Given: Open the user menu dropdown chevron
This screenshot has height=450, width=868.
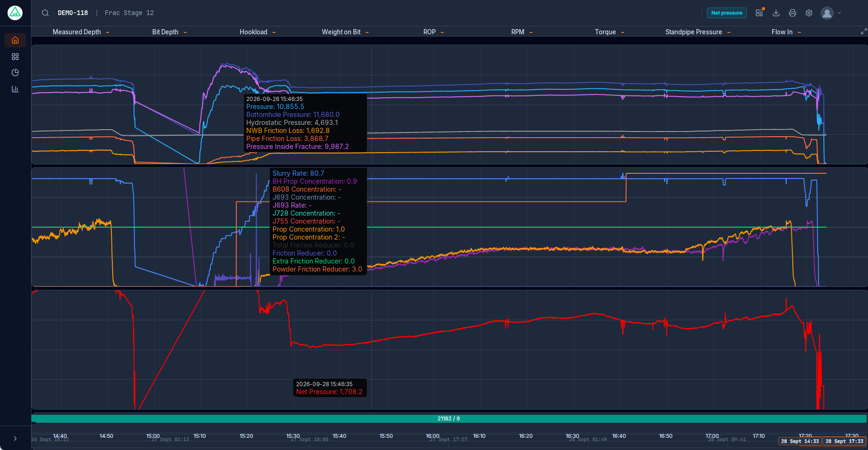Looking at the screenshot, I should (839, 13).
